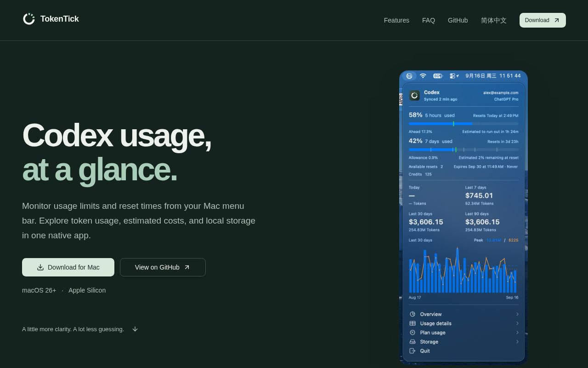
Task: Click the down arrow beside the clarity tagline
Action: [x=135, y=329]
